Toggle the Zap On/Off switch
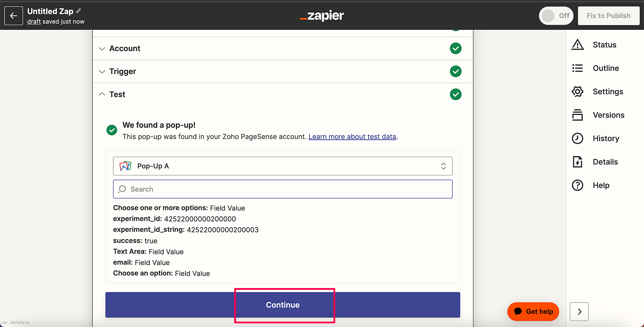This screenshot has width=644, height=327. tap(556, 15)
